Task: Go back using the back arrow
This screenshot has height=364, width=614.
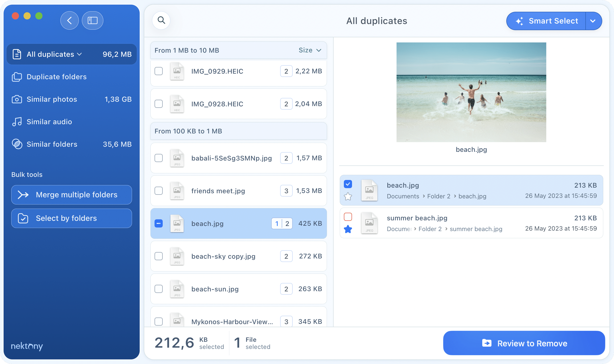Action: coord(69,20)
